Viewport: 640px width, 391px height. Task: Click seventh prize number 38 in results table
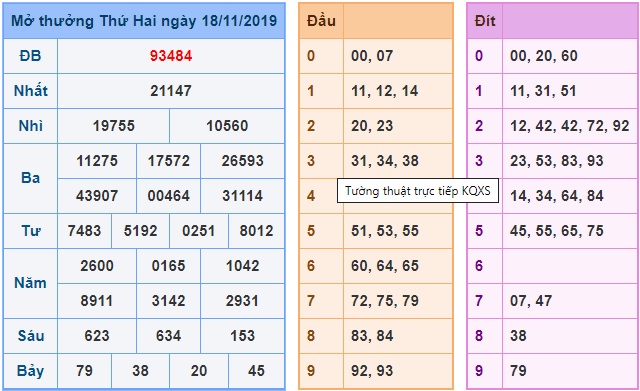140,371
